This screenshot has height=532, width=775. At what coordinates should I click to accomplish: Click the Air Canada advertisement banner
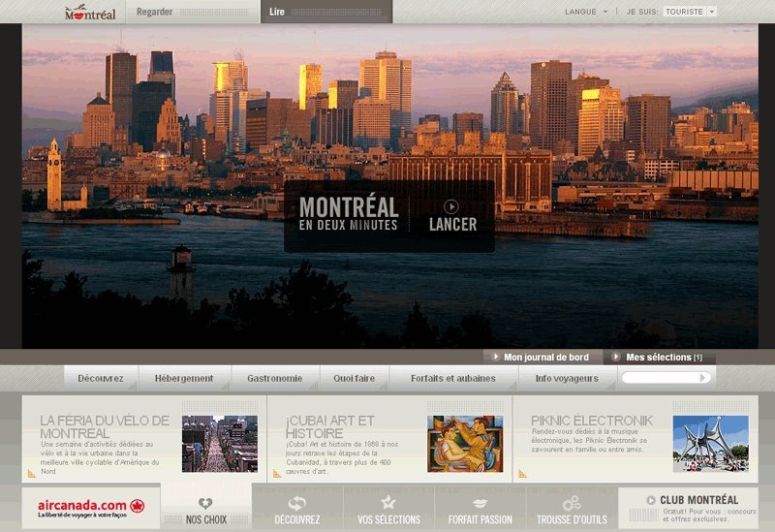[91, 508]
